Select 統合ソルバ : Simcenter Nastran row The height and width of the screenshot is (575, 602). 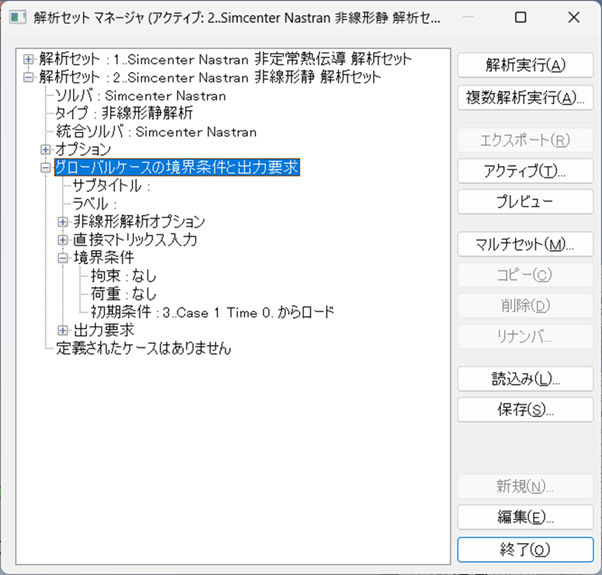[x=156, y=131]
